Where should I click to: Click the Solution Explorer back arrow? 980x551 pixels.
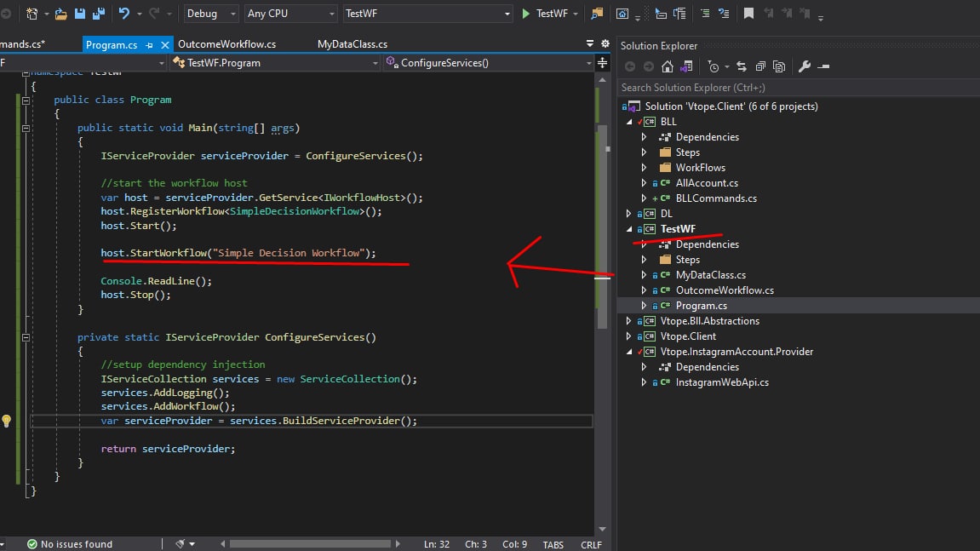click(630, 66)
